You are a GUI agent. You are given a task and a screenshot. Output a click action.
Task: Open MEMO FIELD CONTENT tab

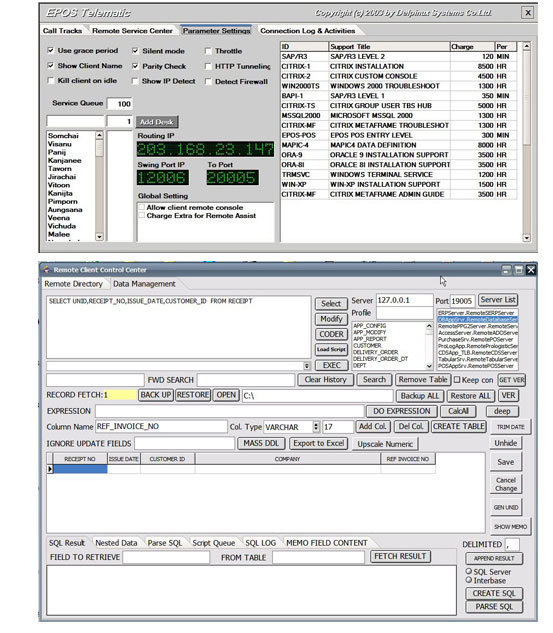(327, 543)
